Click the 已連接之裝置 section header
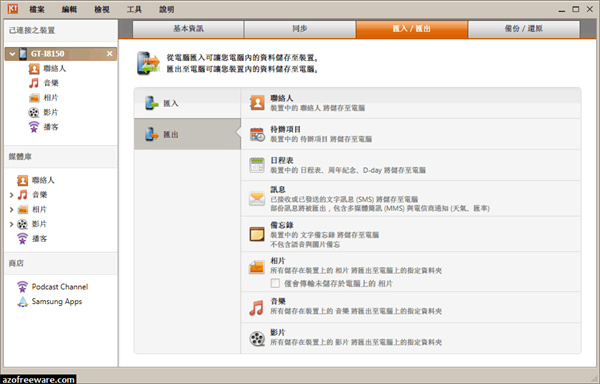 32,30
